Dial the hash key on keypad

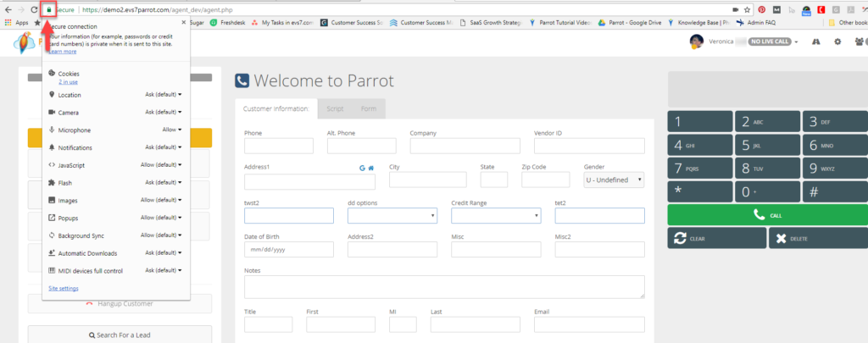click(x=835, y=192)
